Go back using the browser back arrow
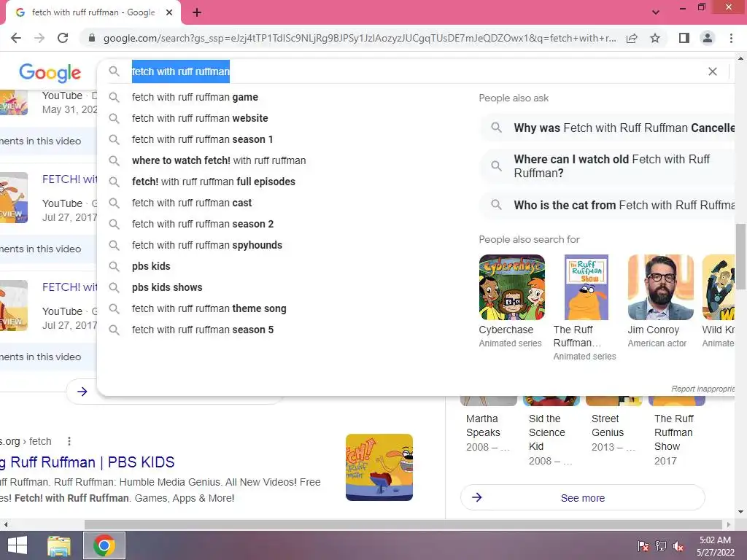The height and width of the screenshot is (560, 747). coord(16,38)
